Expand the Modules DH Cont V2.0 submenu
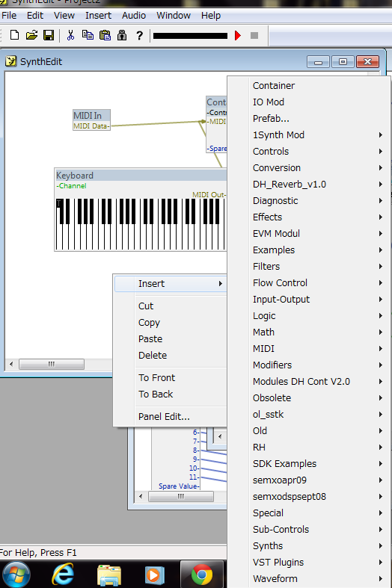The width and height of the screenshot is (392, 588). click(x=309, y=382)
